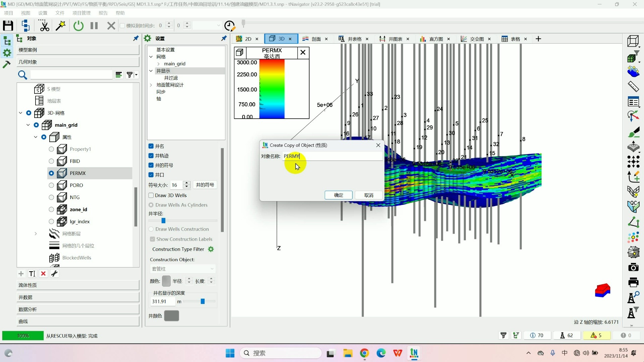Collapse the main_grid tree node

pyautogui.click(x=28, y=125)
